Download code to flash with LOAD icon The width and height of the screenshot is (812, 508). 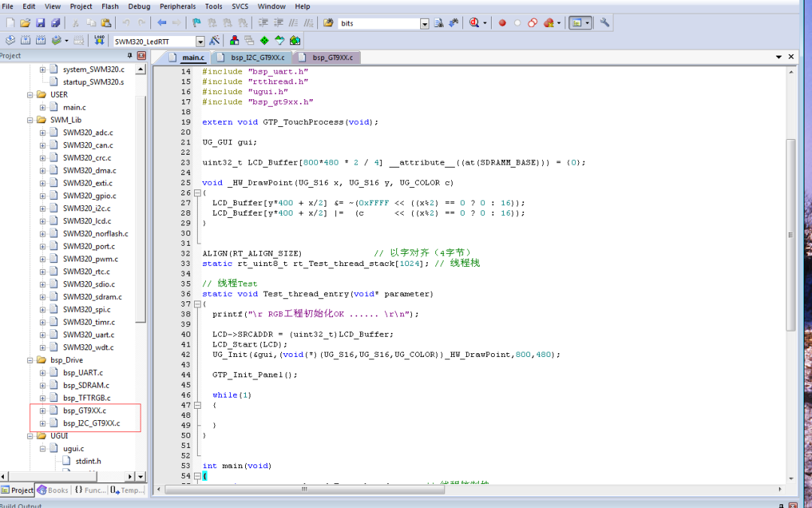(x=99, y=41)
